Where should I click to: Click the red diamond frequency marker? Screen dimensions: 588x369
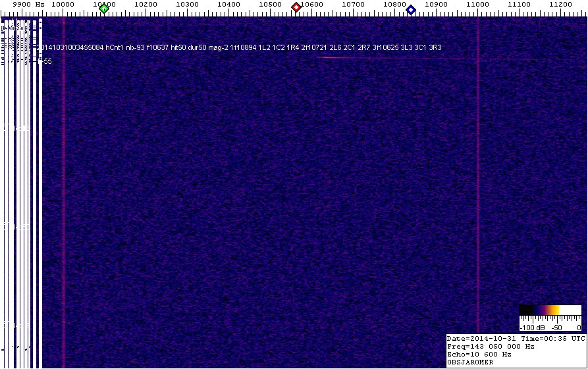[x=296, y=7]
